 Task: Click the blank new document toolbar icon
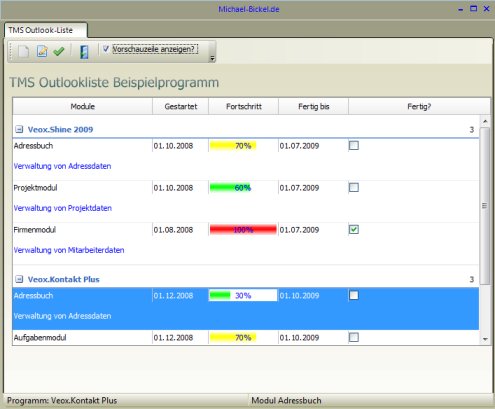coord(23,51)
